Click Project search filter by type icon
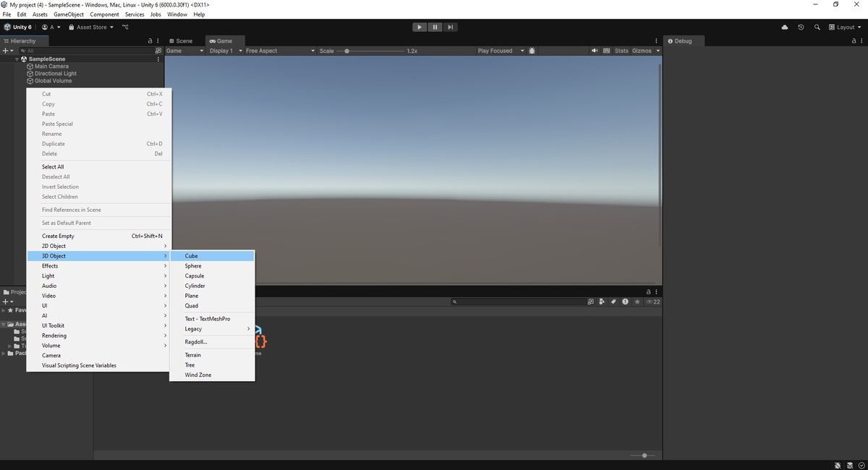This screenshot has width=868, height=470. pos(602,302)
